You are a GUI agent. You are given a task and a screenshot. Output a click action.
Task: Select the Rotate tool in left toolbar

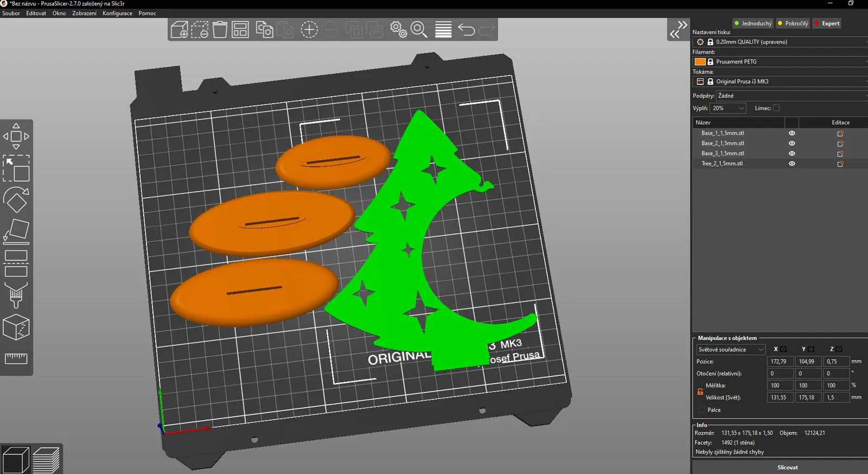[16, 200]
